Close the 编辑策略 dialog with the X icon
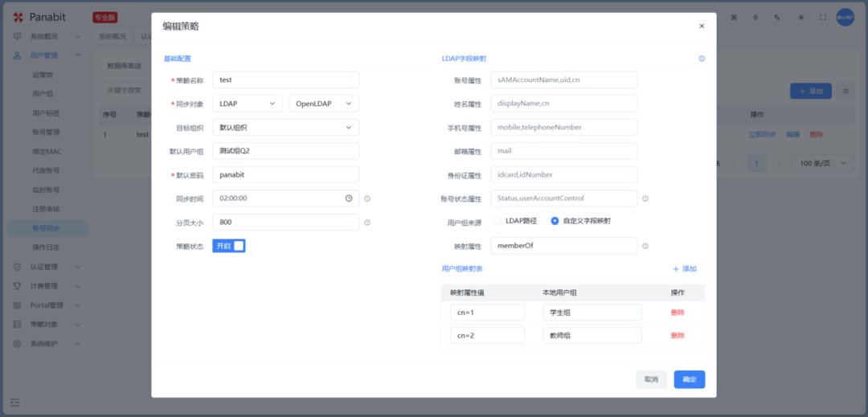 tap(702, 26)
